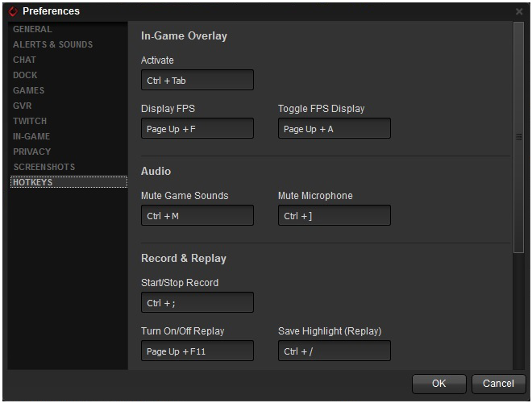
Task: Switch to Games preferences
Action: pos(28,90)
